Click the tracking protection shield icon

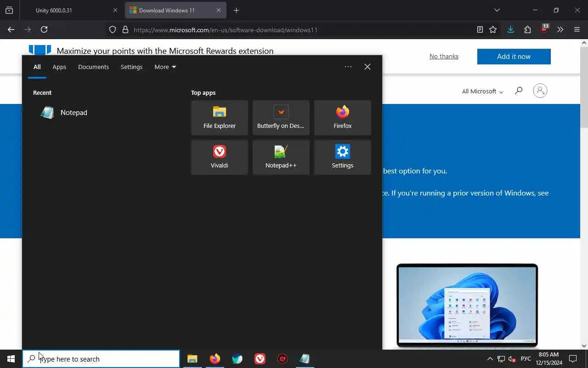113,30
